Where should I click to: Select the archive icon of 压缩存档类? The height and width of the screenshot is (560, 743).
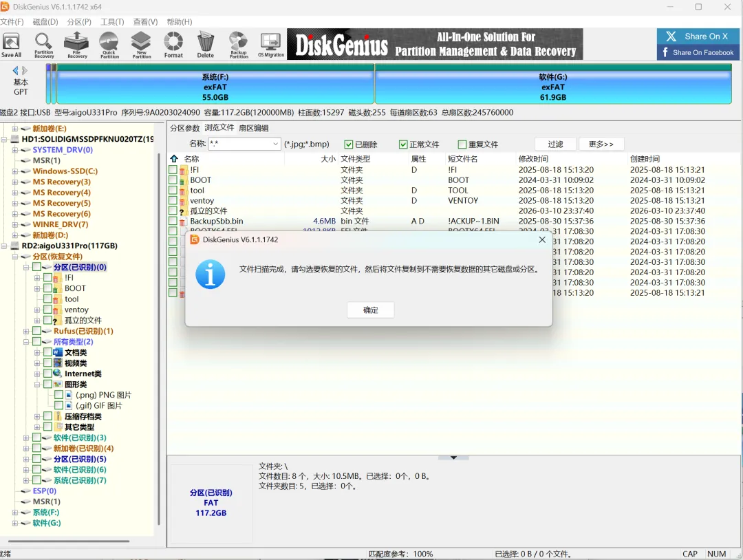click(x=58, y=416)
